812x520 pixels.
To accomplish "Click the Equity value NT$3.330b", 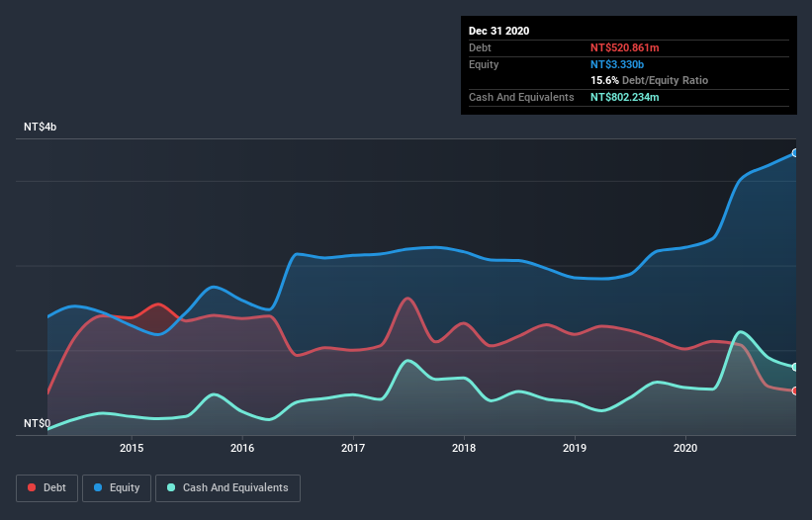I will coord(617,64).
